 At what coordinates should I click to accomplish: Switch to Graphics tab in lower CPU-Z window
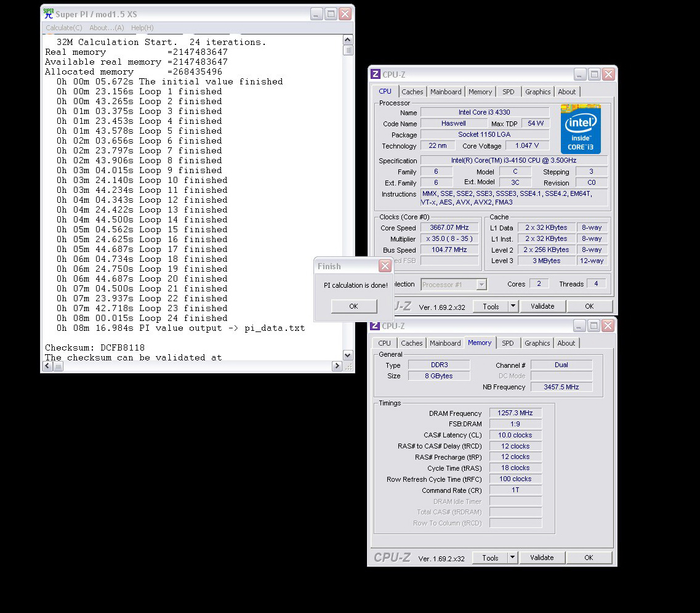click(x=537, y=343)
